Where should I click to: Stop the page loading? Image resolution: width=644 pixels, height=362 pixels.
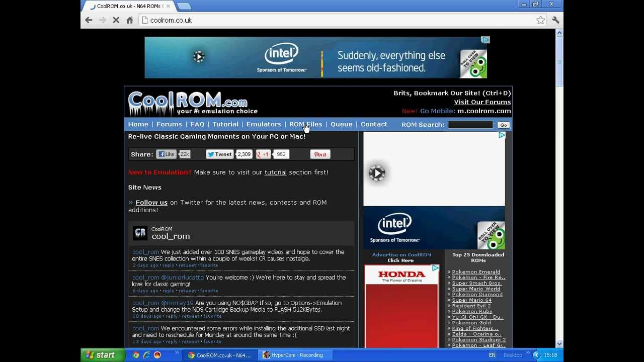[x=116, y=20]
